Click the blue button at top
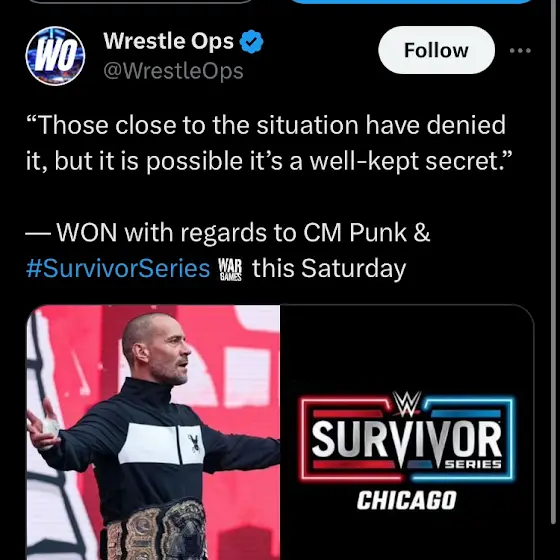Screen dimensions: 560x560 (413, 1)
